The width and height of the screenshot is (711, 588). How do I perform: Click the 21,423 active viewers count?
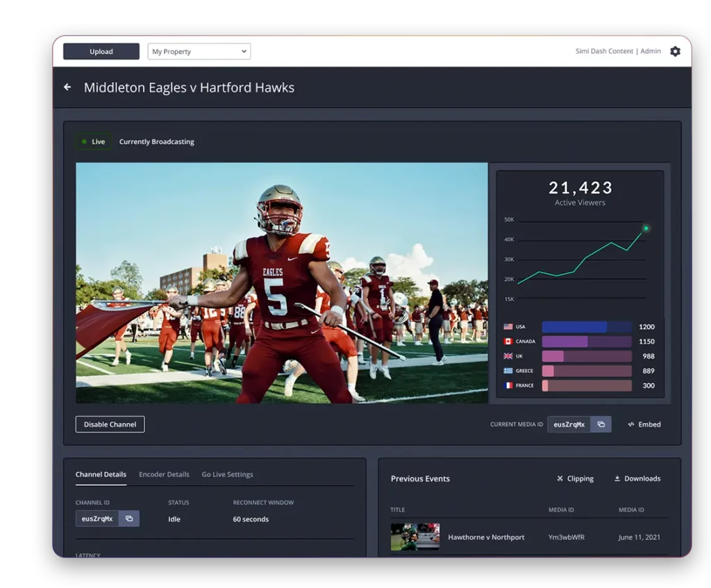click(580, 187)
